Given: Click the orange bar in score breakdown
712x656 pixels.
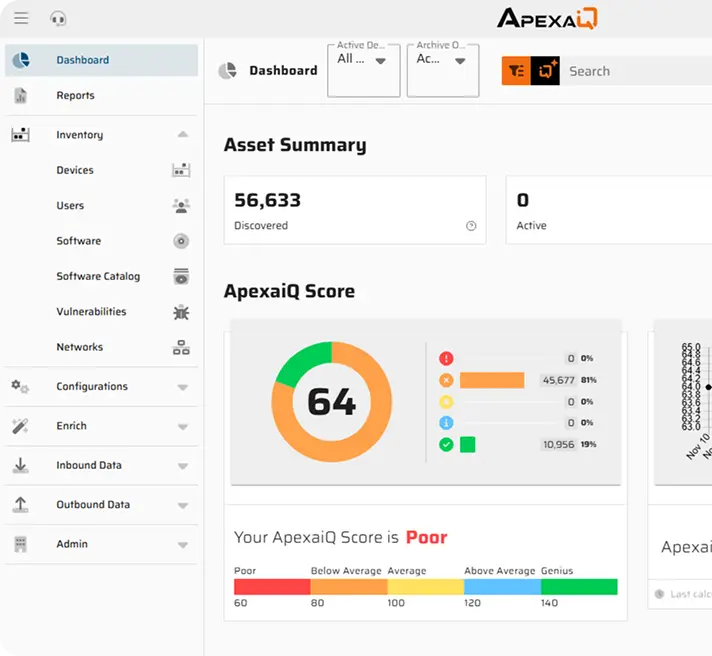Looking at the screenshot, I should tap(491, 380).
